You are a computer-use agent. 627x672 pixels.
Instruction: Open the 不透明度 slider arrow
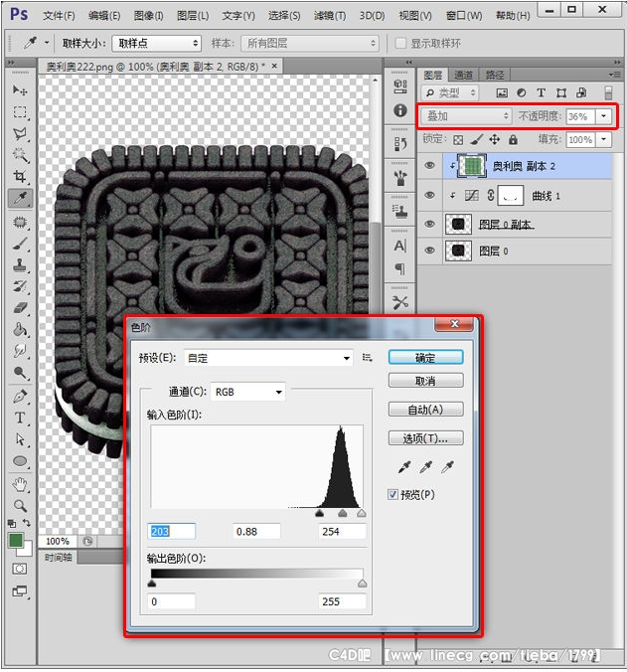coord(603,116)
